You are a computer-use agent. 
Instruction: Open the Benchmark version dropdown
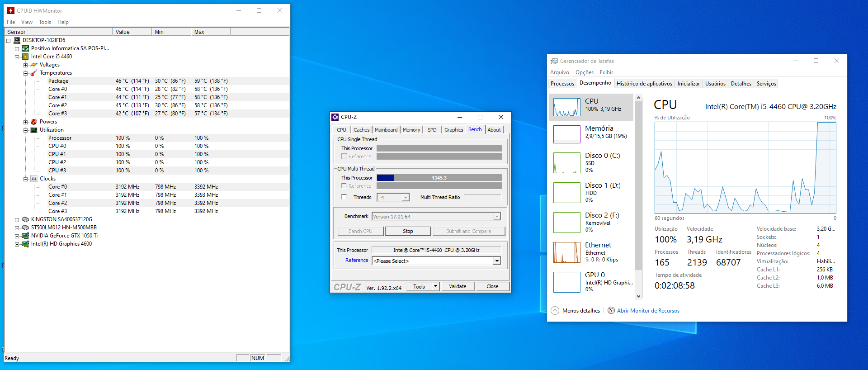[x=497, y=217]
